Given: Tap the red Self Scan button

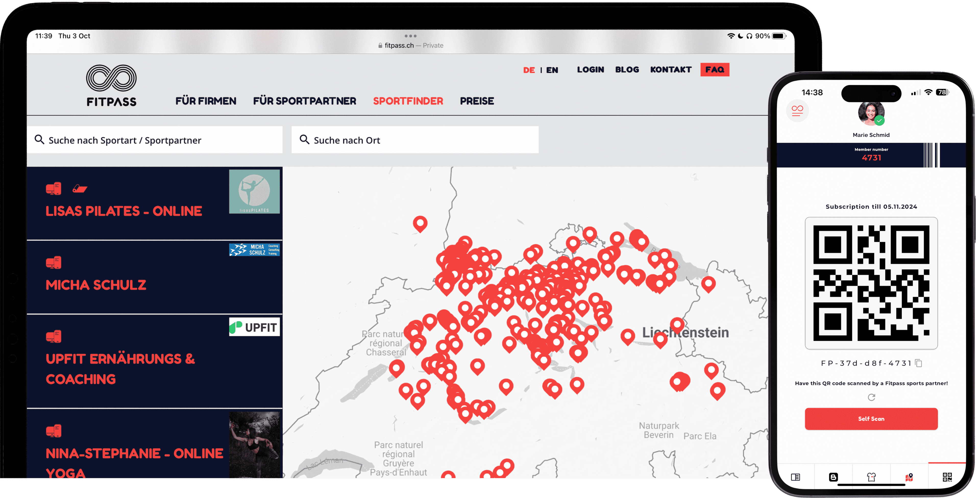Looking at the screenshot, I should (871, 419).
